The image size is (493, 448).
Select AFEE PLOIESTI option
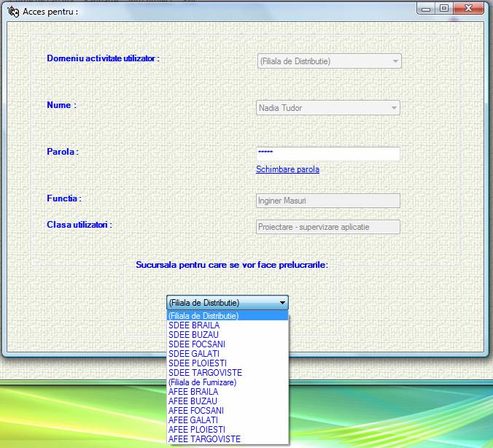click(x=228, y=429)
